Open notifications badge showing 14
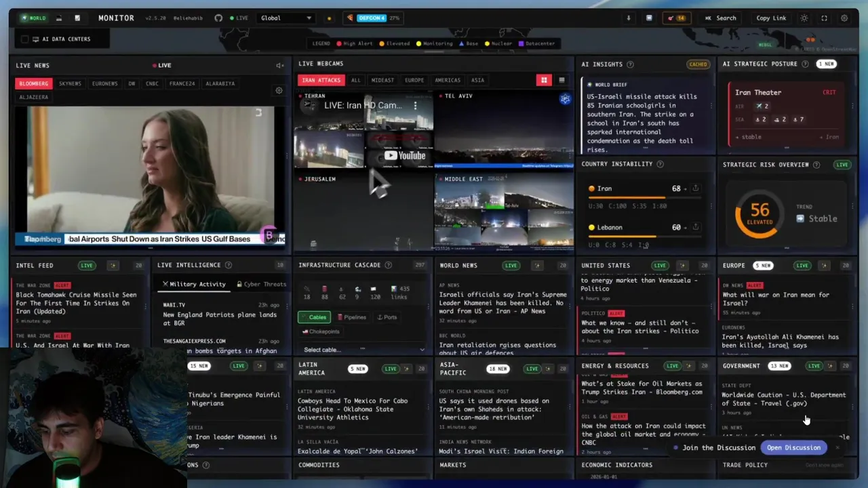Viewport: 868px width, 488px height. 677,18
